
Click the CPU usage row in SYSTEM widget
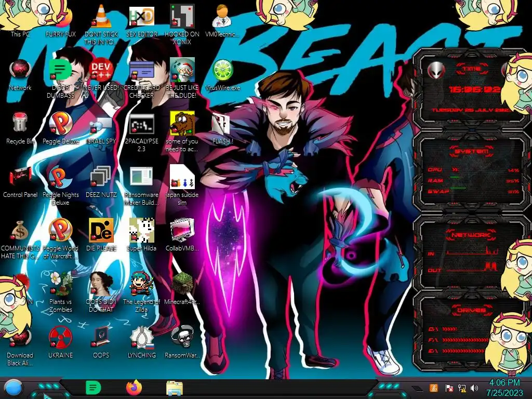(x=473, y=170)
